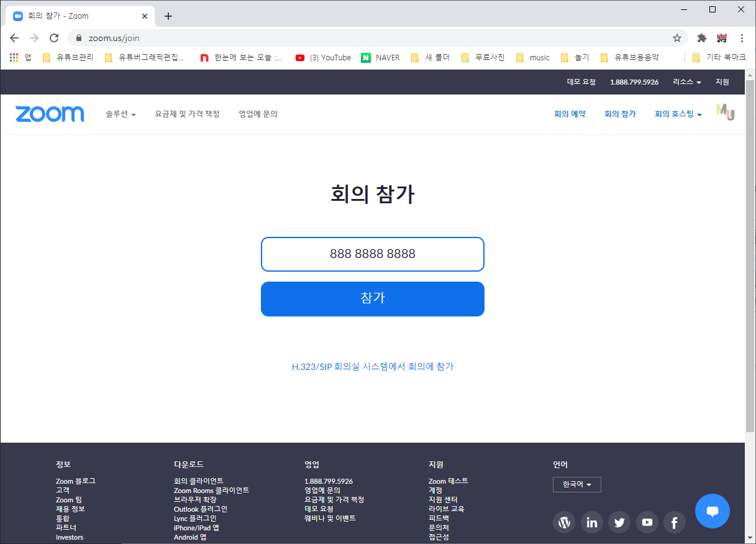Expand the 회의 호스팅 dropdown

(678, 114)
